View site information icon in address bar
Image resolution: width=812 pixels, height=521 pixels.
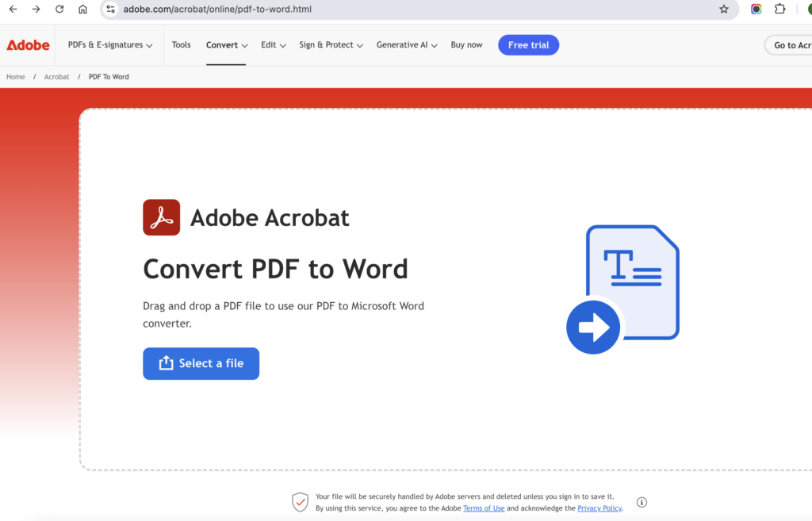pos(110,9)
